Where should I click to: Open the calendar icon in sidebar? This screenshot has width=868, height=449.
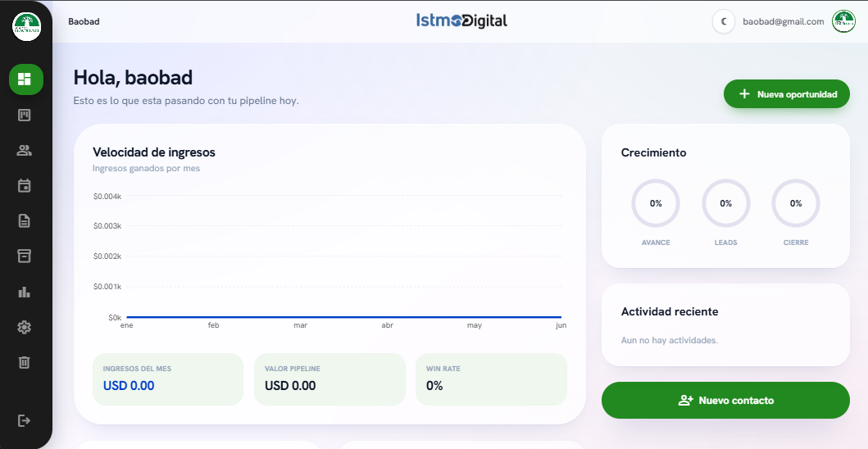pos(25,185)
